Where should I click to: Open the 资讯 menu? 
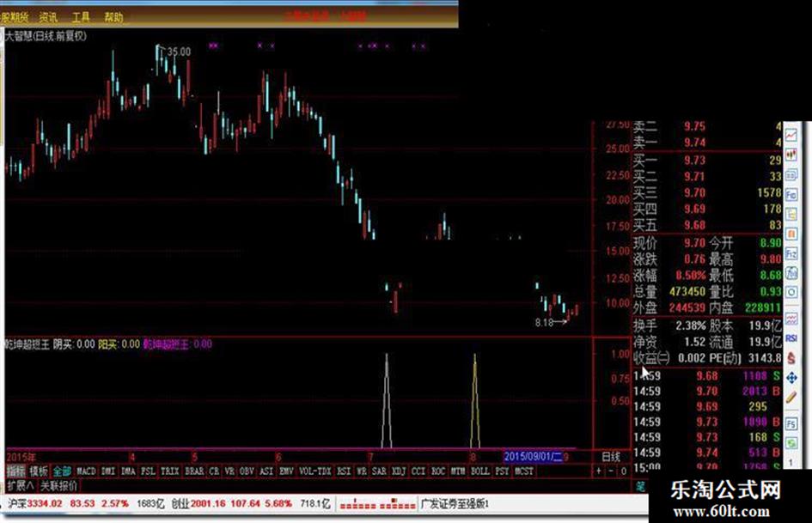(x=48, y=17)
